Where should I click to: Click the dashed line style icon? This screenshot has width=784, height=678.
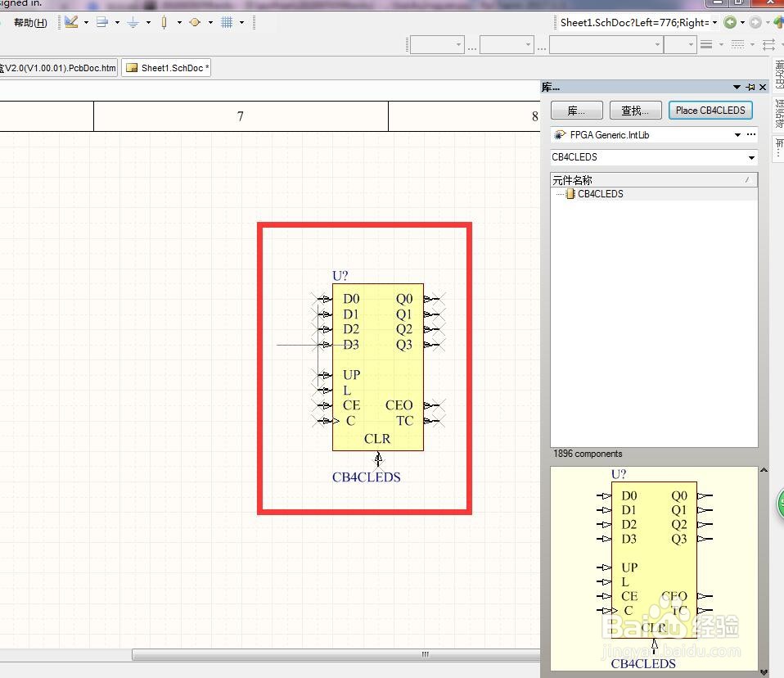[x=737, y=44]
